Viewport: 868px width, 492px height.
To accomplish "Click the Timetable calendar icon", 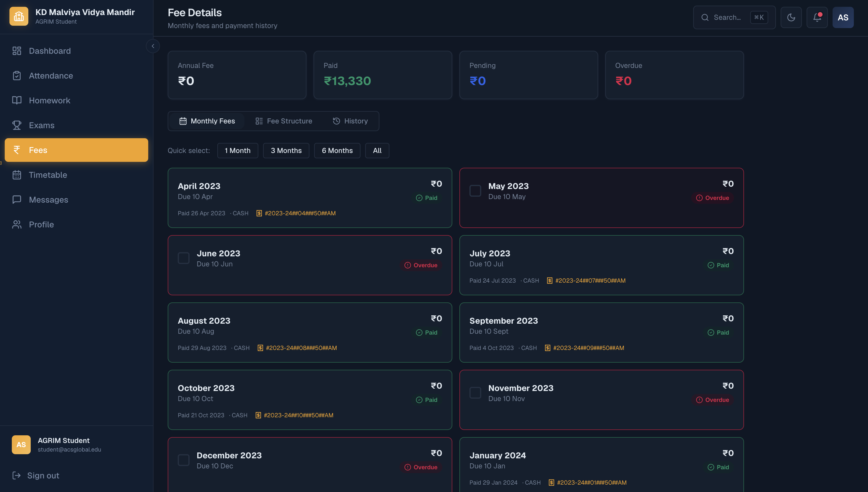I will click(x=17, y=175).
